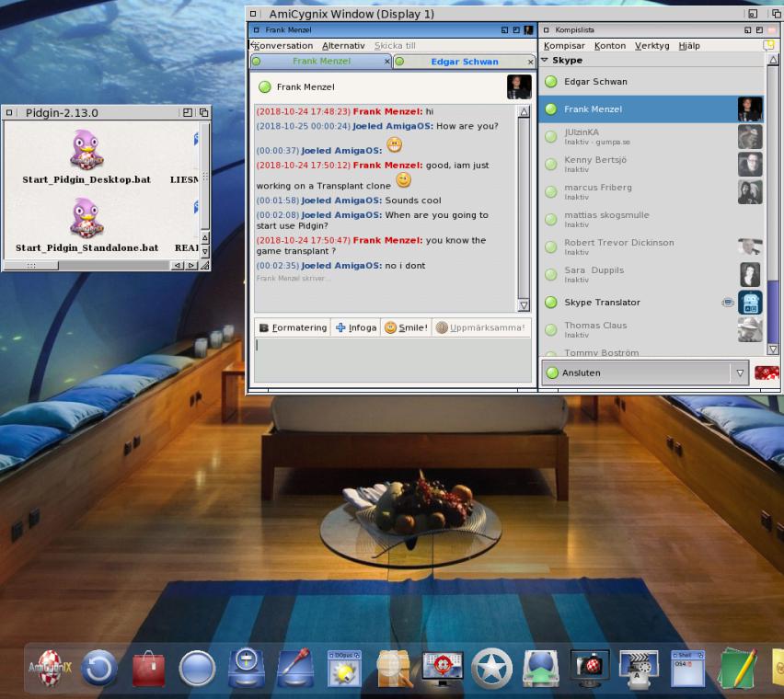The width and height of the screenshot is (784, 699).
Task: Click Pidgin-2.13.0 window scroll left arrow
Action: pyautogui.click(x=178, y=266)
